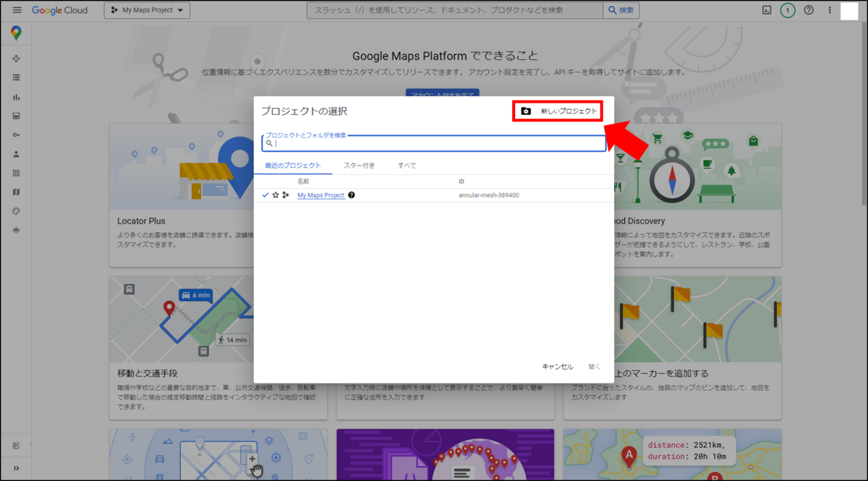868x481 pixels.
Task: Click the 開く button in dialog
Action: point(595,367)
